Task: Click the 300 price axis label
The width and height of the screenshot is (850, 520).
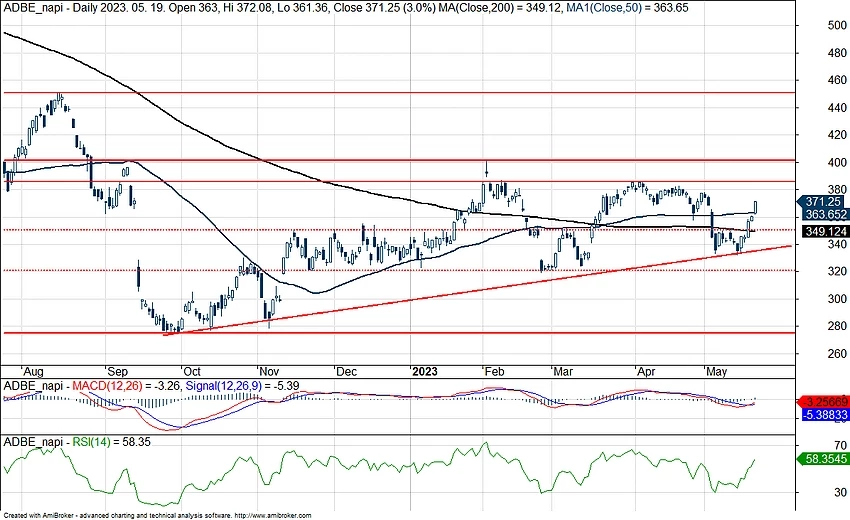Action: point(838,299)
